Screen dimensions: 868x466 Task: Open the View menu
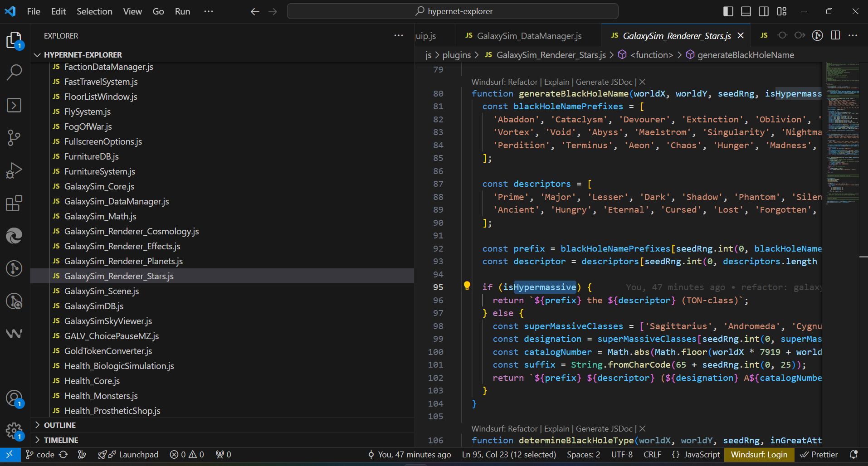point(132,11)
